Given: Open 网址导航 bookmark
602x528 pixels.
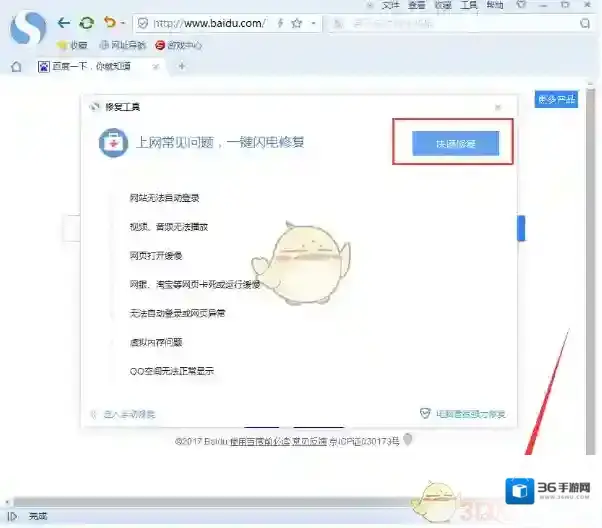Looking at the screenshot, I should (123, 45).
